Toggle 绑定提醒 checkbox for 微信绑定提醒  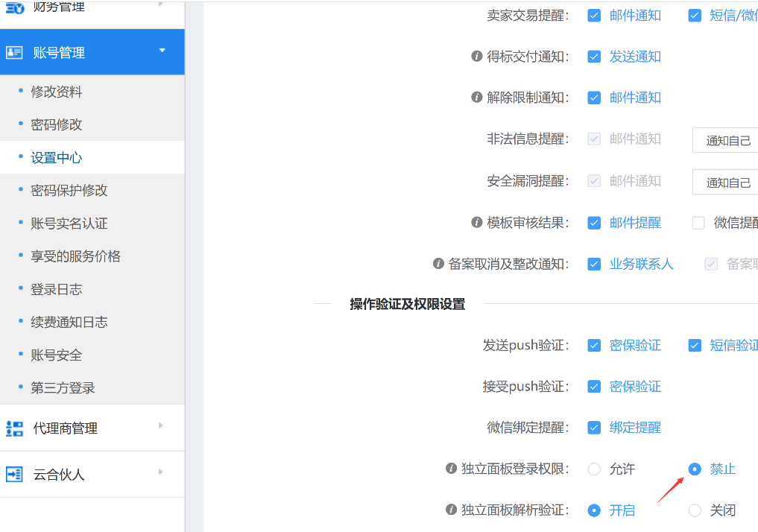click(x=594, y=428)
